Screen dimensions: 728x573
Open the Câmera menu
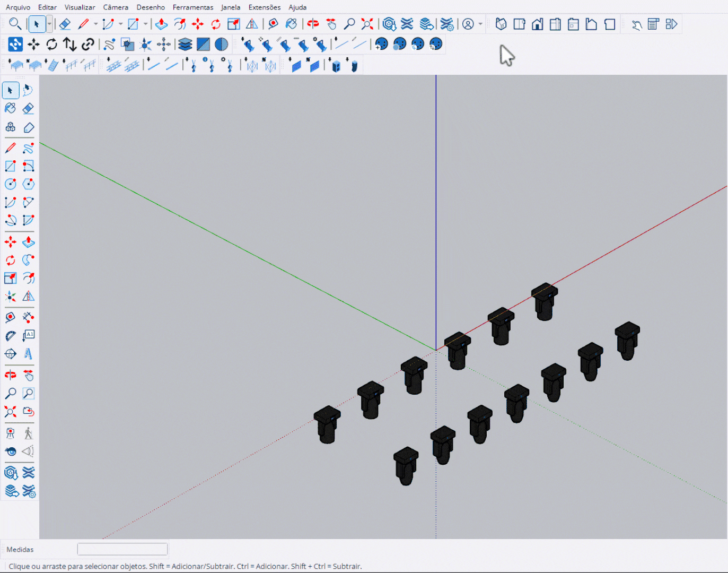pyautogui.click(x=116, y=7)
